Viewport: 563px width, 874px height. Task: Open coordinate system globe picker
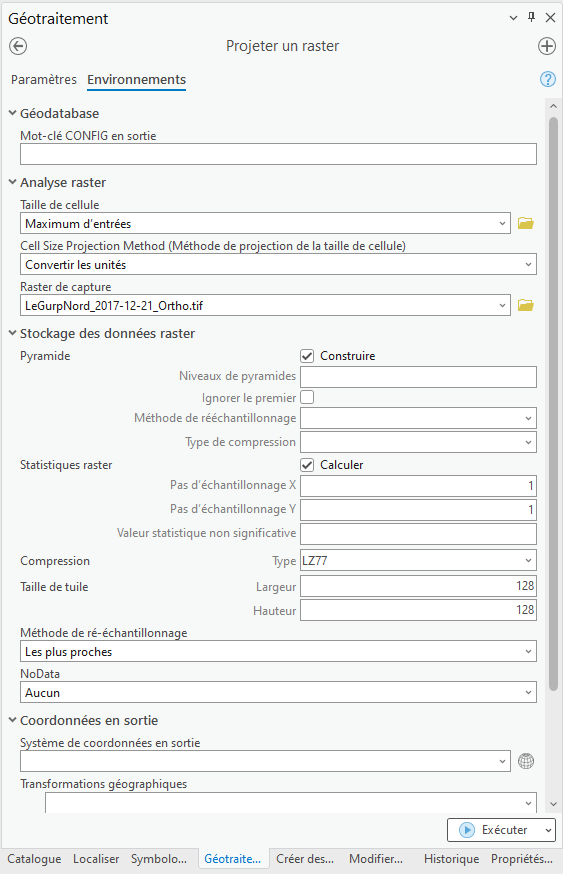click(x=526, y=761)
